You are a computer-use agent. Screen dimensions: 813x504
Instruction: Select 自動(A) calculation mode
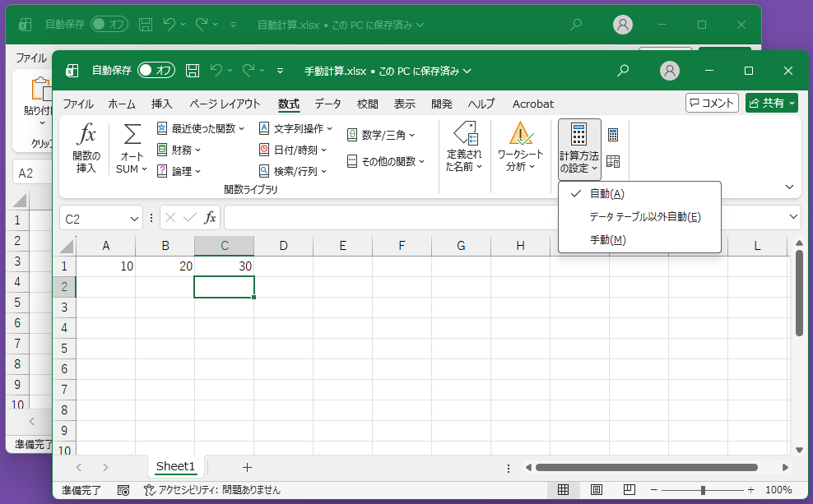coord(639,194)
